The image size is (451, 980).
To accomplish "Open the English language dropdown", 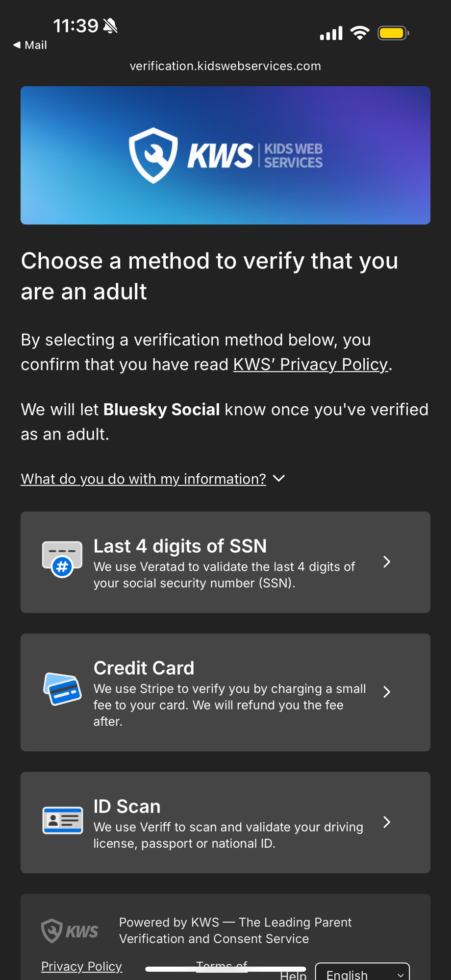I will 362,973.
